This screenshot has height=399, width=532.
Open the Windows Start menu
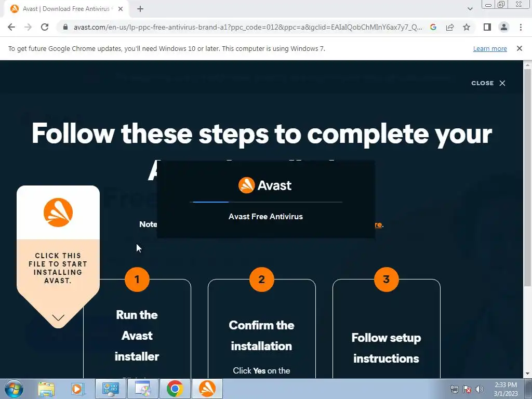coord(14,389)
